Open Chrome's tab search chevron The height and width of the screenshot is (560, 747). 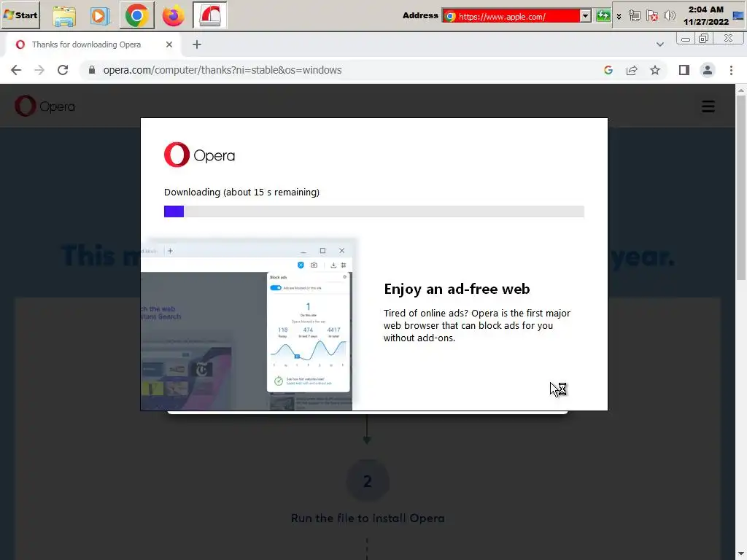tap(659, 44)
